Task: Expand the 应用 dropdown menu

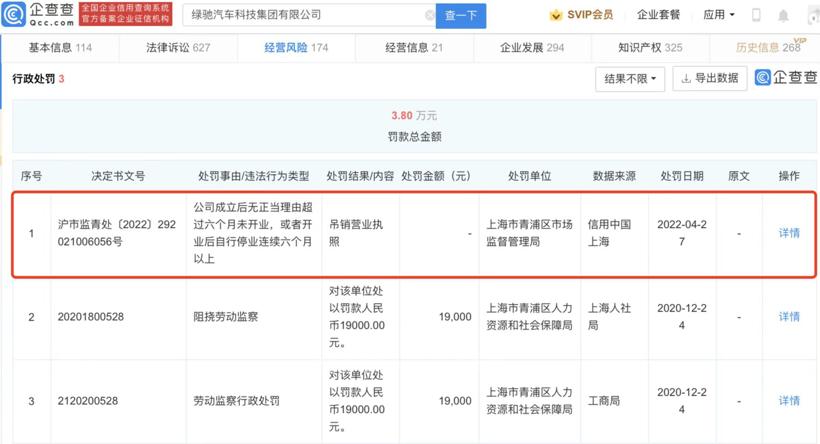Action: 719,15
